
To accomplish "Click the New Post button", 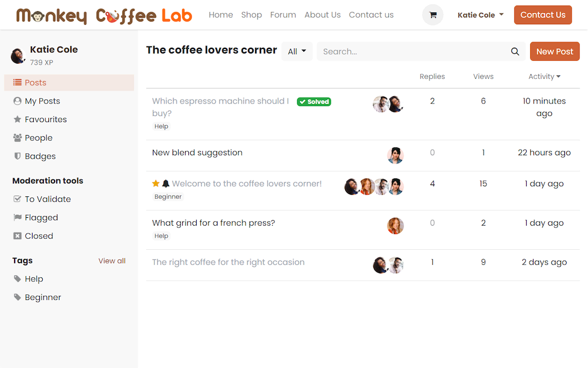I will (x=554, y=51).
